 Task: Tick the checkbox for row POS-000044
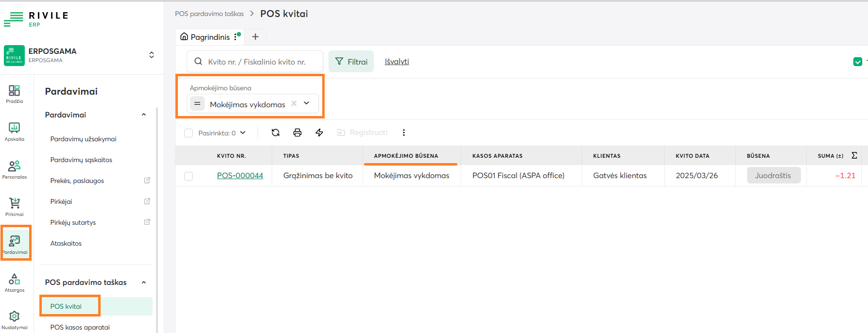pos(189,176)
